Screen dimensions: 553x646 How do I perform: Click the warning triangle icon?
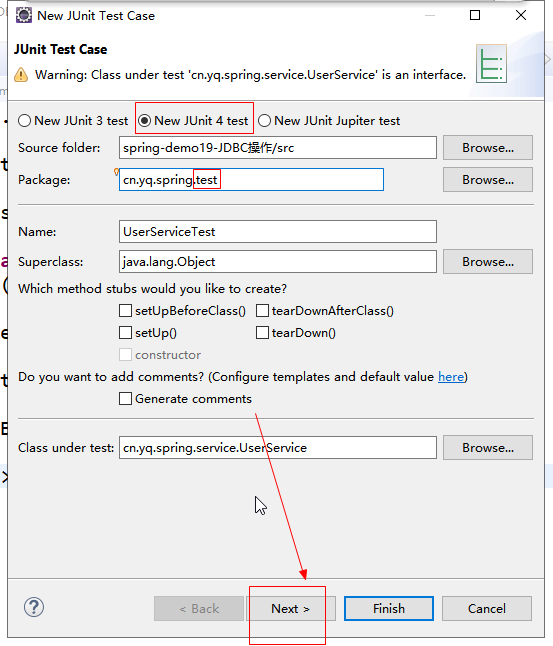coord(21,75)
